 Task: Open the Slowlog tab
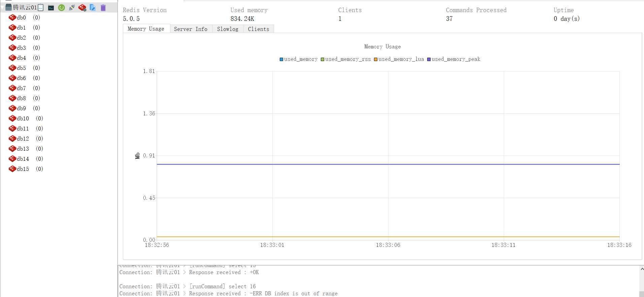click(x=228, y=29)
